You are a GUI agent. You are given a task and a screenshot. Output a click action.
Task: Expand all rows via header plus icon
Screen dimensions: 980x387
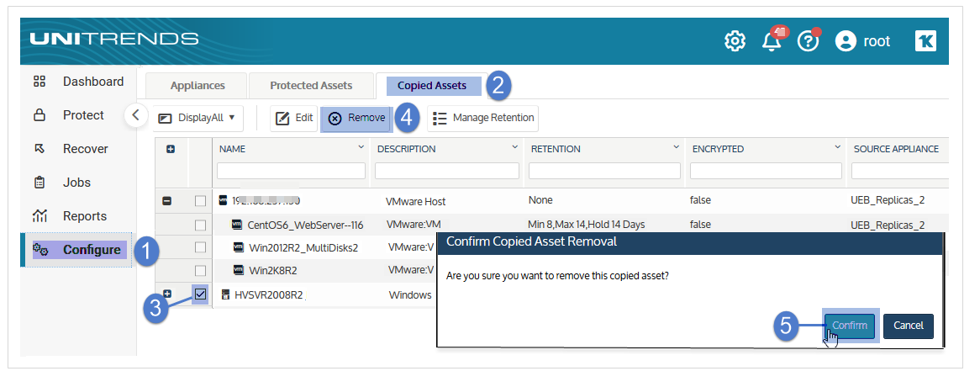(170, 149)
